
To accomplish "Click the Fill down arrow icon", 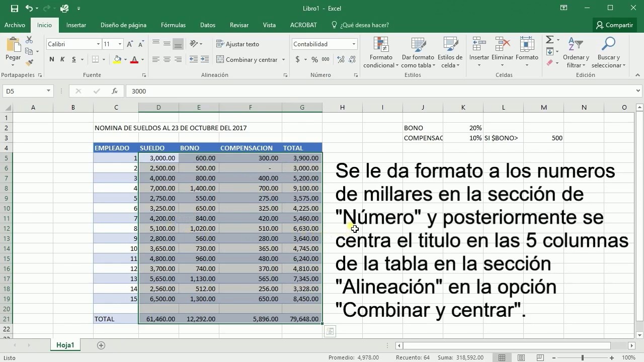I will click(x=549, y=51).
